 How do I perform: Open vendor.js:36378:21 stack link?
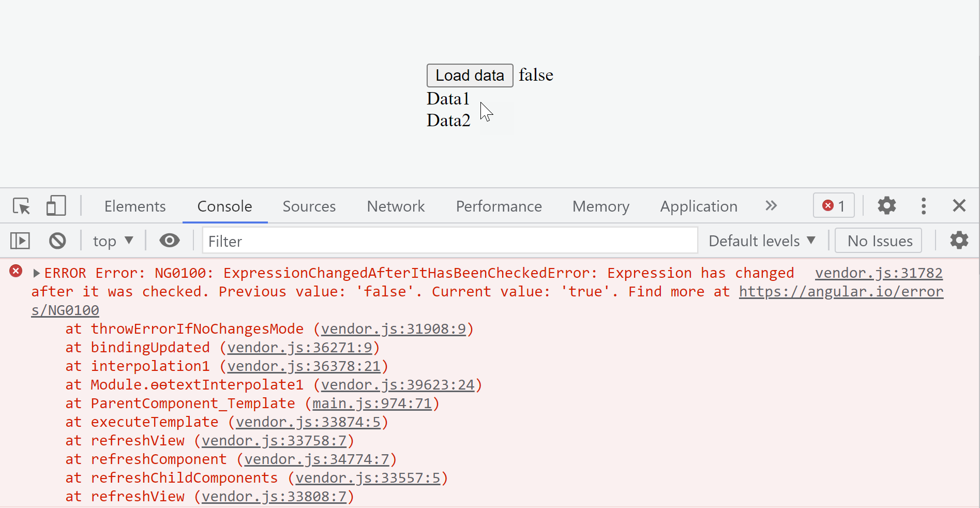click(x=304, y=366)
